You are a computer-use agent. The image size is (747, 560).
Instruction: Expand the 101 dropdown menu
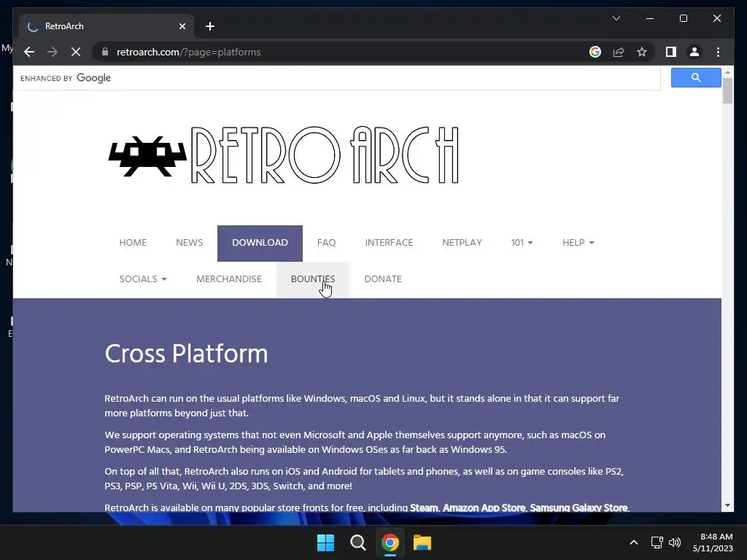pyautogui.click(x=522, y=243)
